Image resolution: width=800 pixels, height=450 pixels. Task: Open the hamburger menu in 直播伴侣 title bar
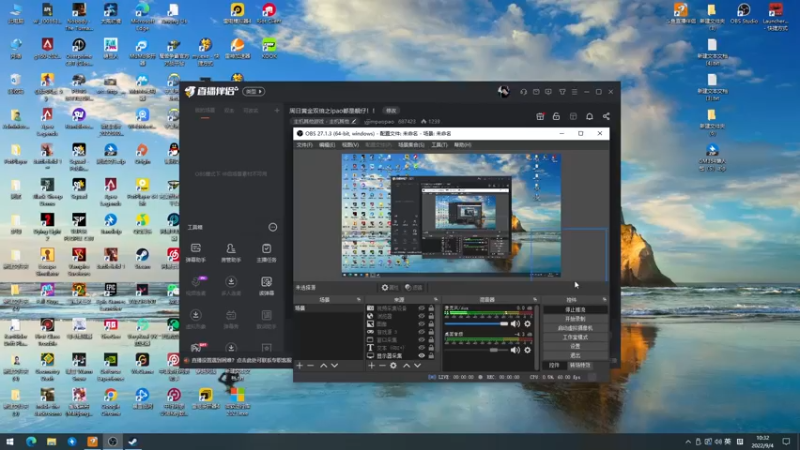tap(574, 92)
